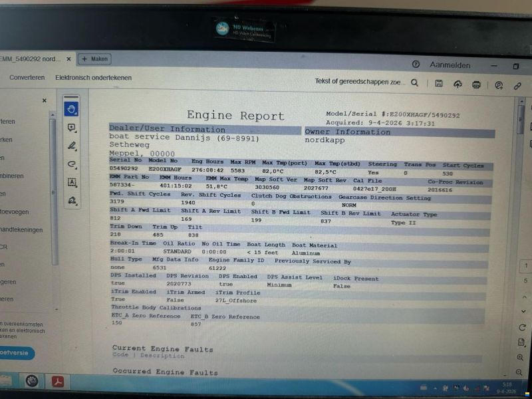This screenshot has height=399, width=532.
Task: Zoom in using plus magnifier
Action: point(520,357)
